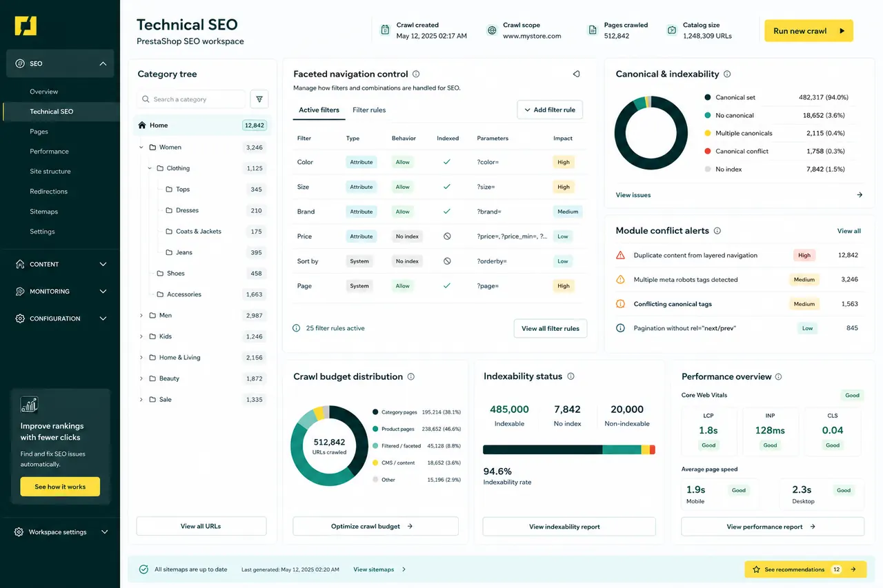The width and height of the screenshot is (883, 588).
Task: Click See recommendations button
Action: tap(806, 569)
